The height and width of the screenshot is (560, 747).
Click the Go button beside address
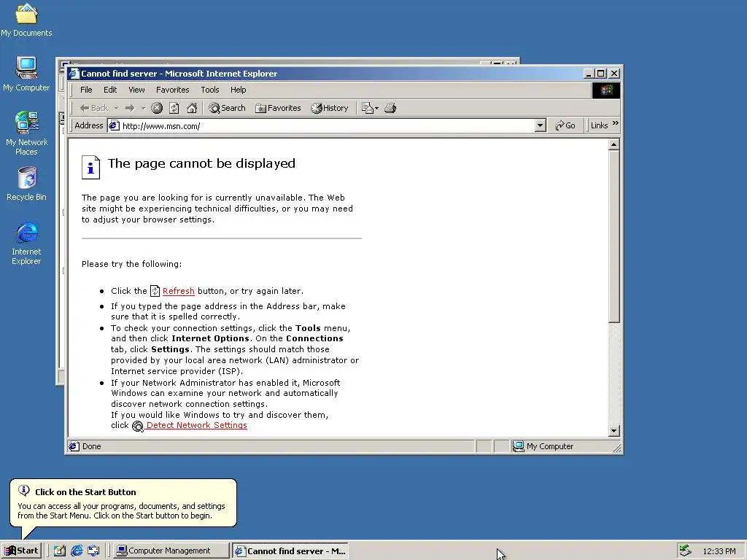565,125
